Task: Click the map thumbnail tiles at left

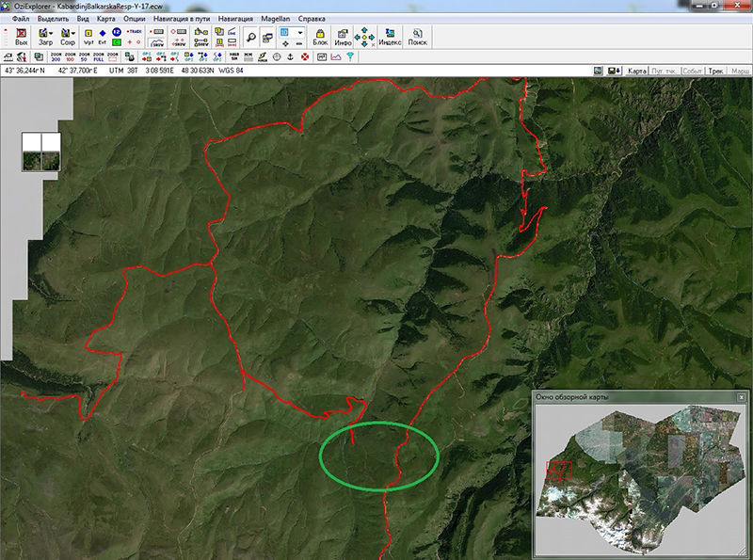Action: tap(41, 152)
